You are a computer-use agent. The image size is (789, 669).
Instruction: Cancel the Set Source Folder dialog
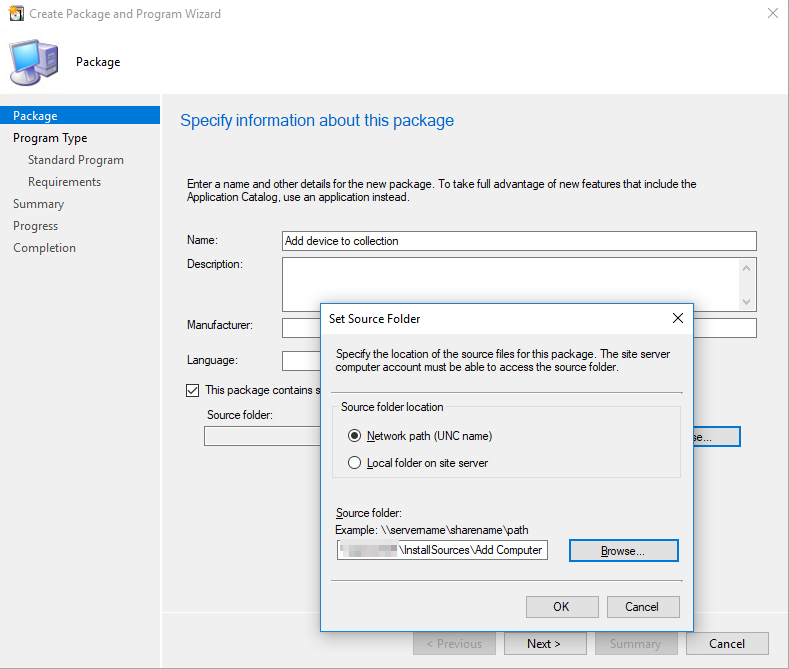point(641,606)
